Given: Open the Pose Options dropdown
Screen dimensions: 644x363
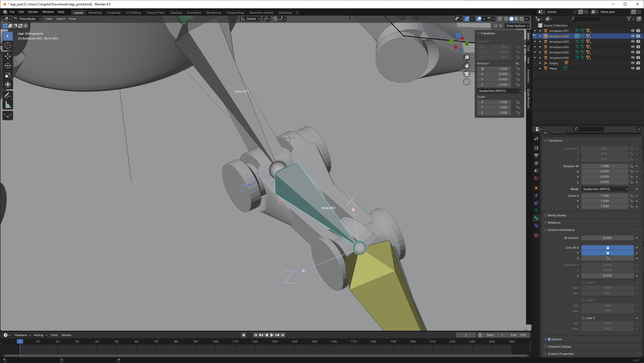Looking at the screenshot, I should pos(517,26).
